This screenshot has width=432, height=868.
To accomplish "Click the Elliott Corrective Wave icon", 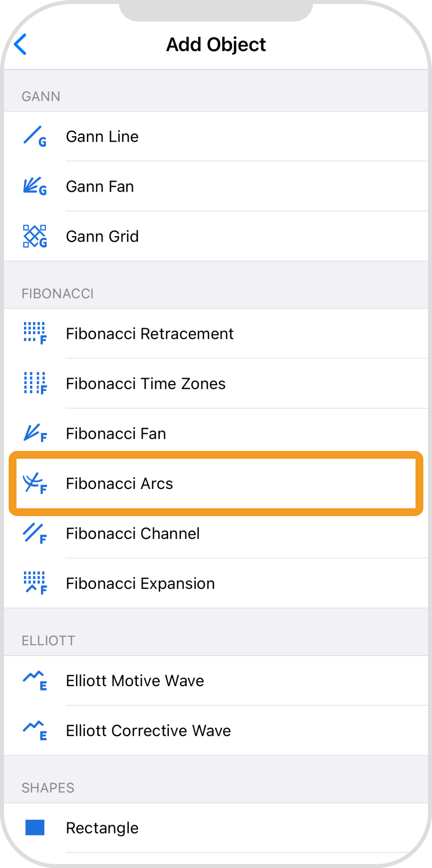I will tap(35, 731).
